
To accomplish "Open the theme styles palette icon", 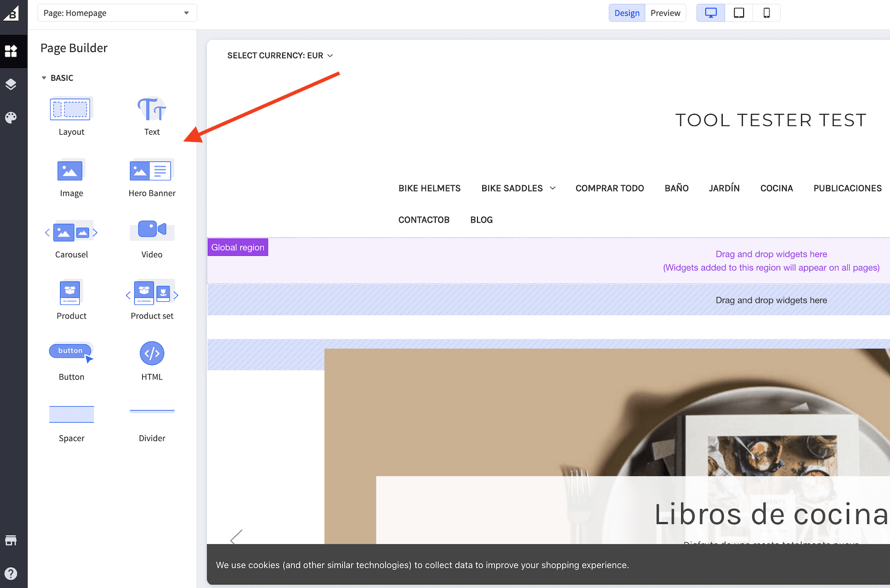I will pyautogui.click(x=11, y=117).
